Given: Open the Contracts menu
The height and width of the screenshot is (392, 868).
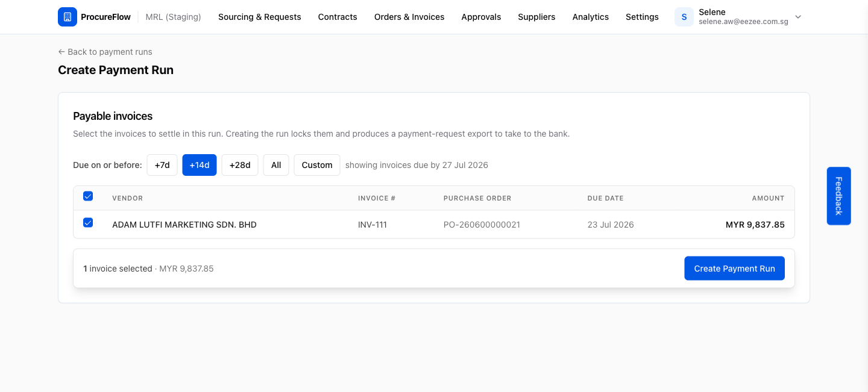Looking at the screenshot, I should (338, 17).
